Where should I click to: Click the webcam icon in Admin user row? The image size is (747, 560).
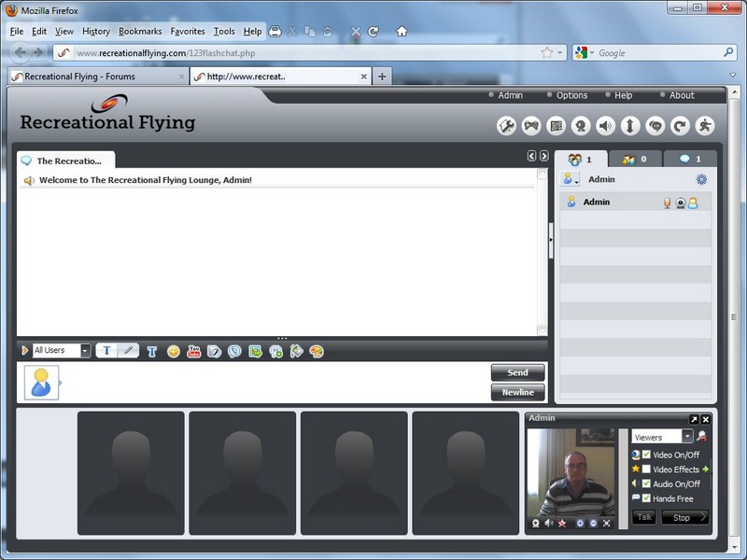[681, 203]
